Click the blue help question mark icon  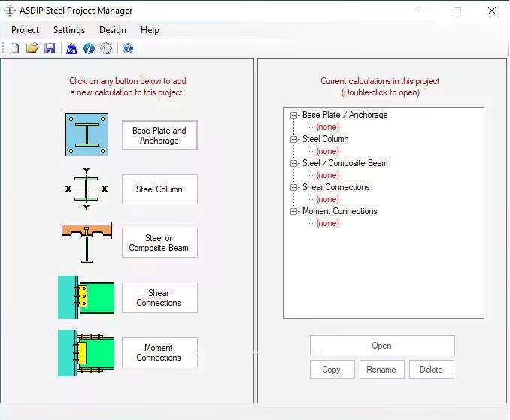coord(128,48)
